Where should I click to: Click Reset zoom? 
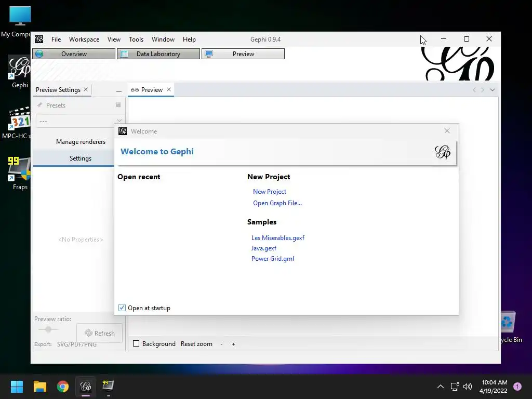(196, 344)
